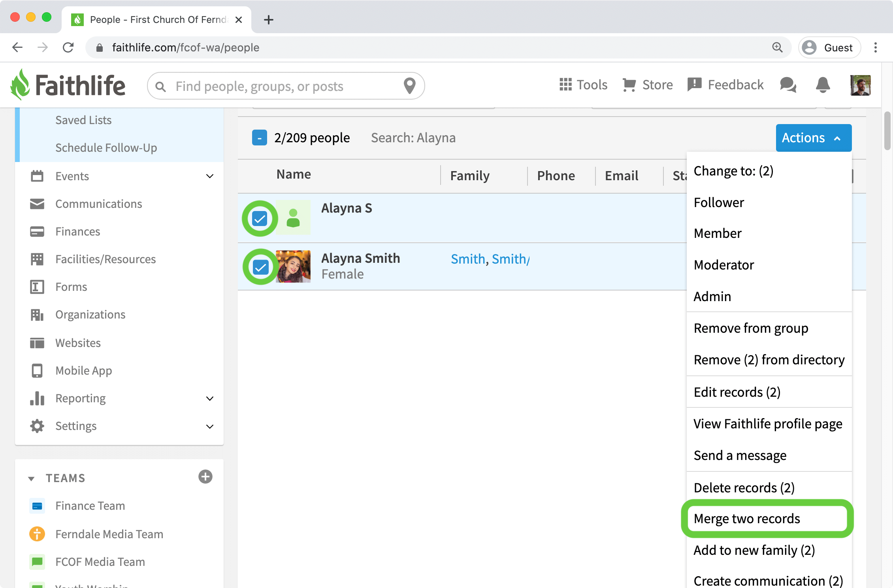
Task: Uncheck the Alayna Smith checkbox
Action: [260, 267]
